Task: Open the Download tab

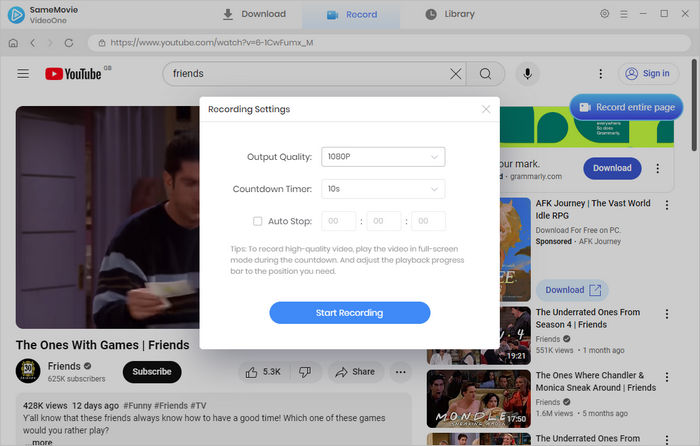Action: coord(254,14)
